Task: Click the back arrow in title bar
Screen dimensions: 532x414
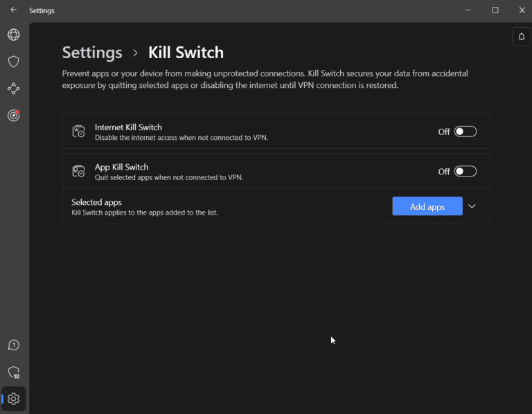Action: [13, 10]
